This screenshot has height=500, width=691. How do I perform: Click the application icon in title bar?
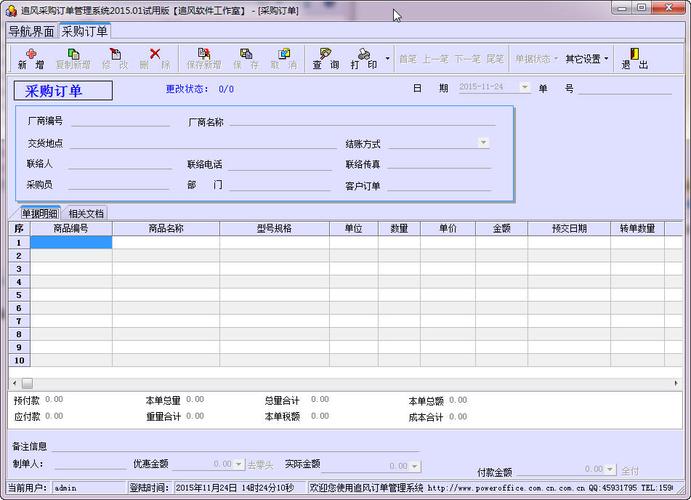click(x=11, y=10)
